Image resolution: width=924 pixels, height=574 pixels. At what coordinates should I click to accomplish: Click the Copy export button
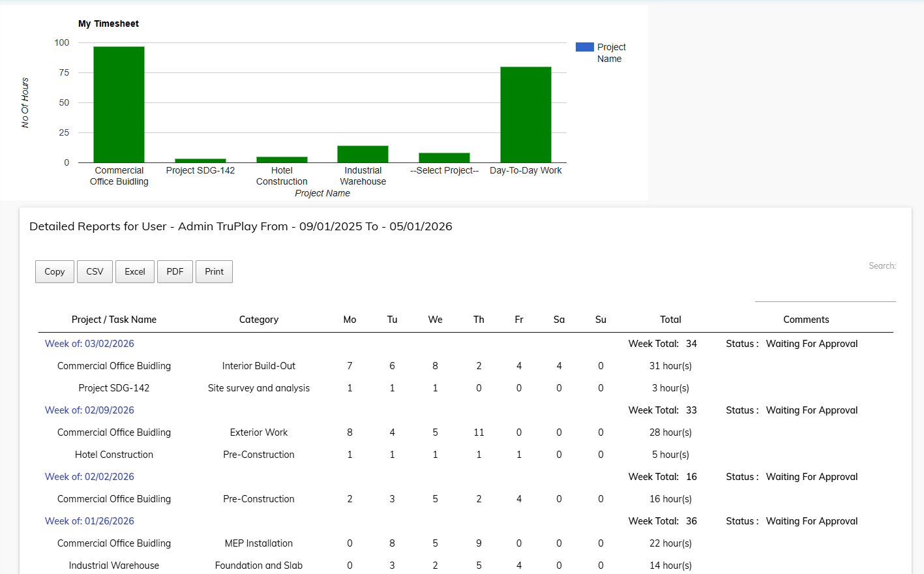[x=54, y=271]
